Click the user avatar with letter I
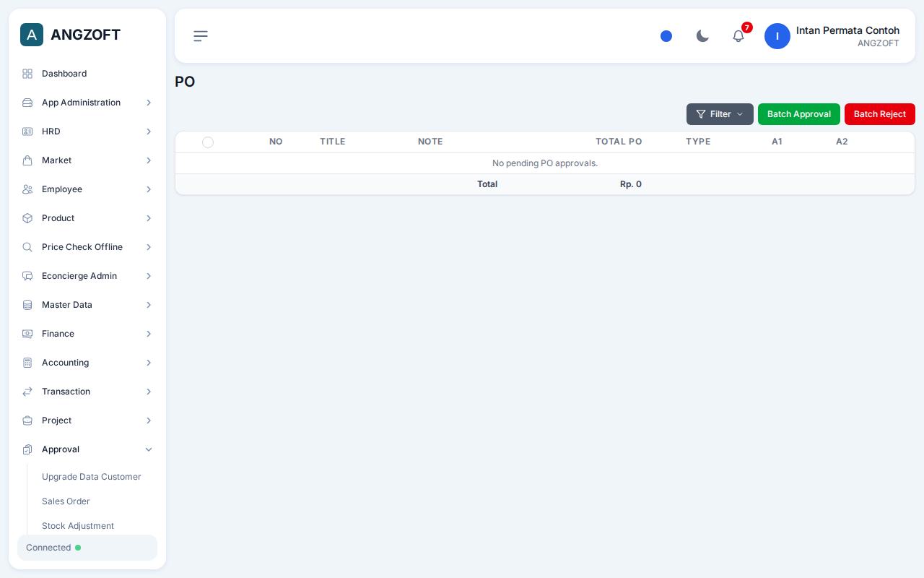The height and width of the screenshot is (578, 924). point(777,36)
